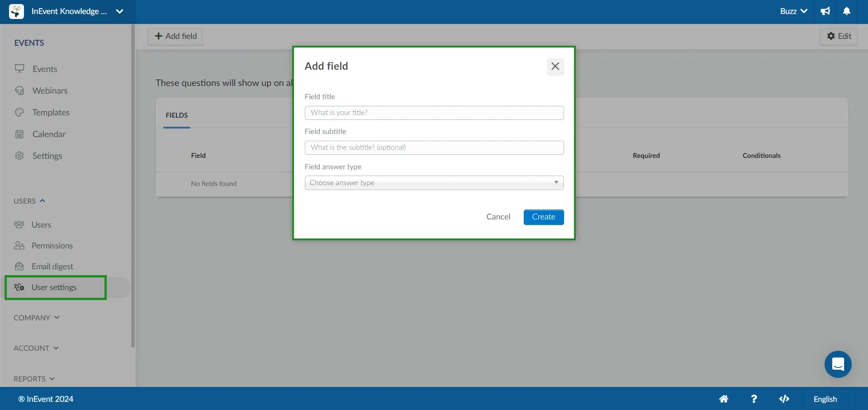Expand the COMPANY section

[37, 318]
